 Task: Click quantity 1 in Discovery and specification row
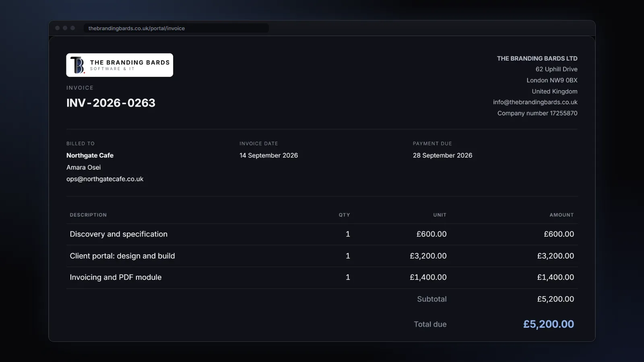348,234
